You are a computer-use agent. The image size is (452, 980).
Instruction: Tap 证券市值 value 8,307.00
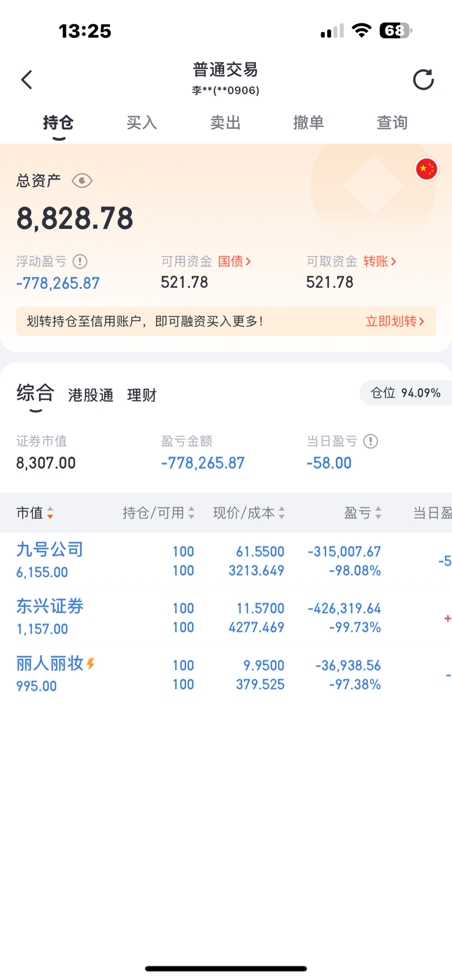click(46, 463)
